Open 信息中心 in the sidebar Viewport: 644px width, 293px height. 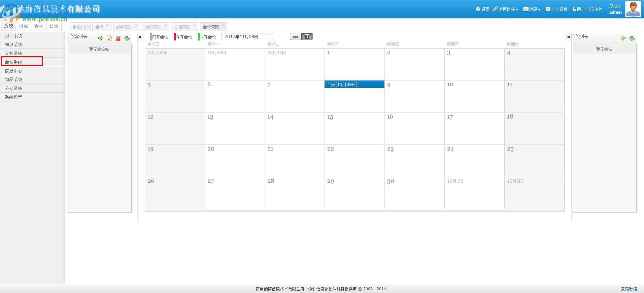click(x=32, y=71)
